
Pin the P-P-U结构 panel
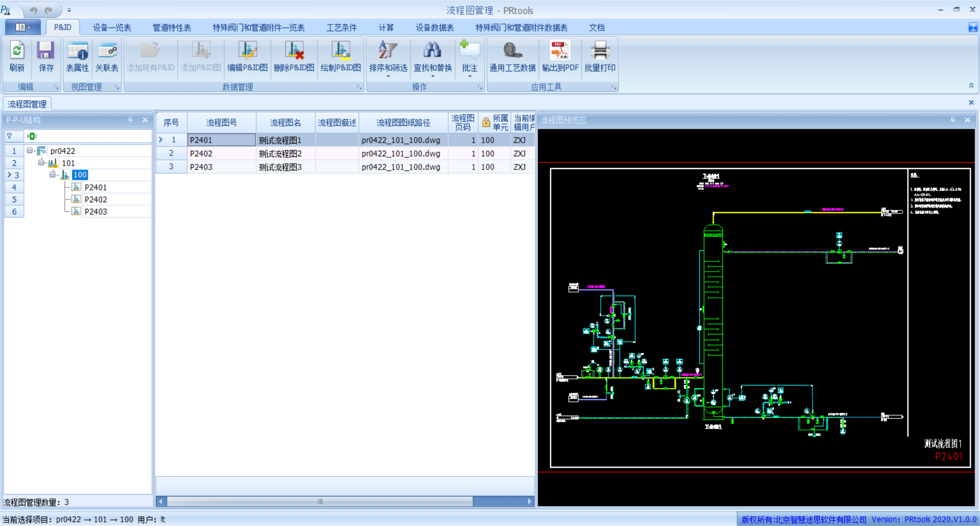(131, 120)
